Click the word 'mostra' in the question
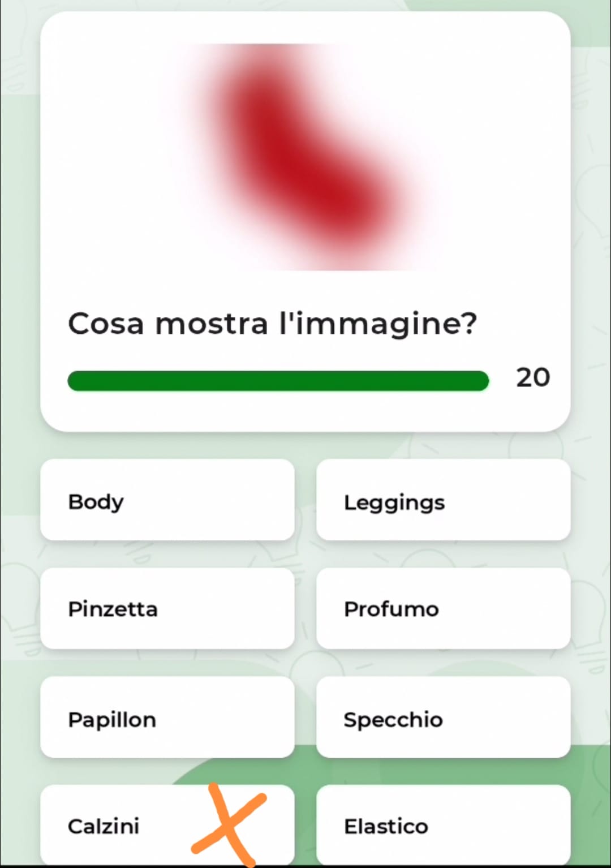 (x=211, y=324)
